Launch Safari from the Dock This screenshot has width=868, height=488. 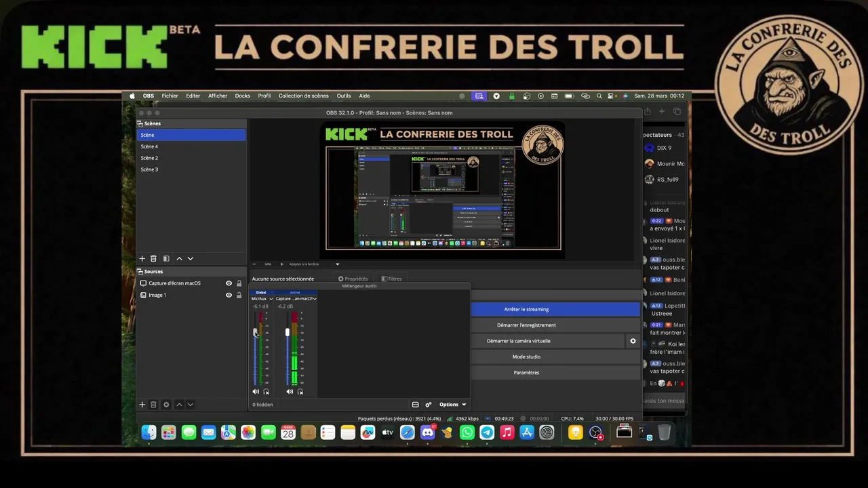408,432
